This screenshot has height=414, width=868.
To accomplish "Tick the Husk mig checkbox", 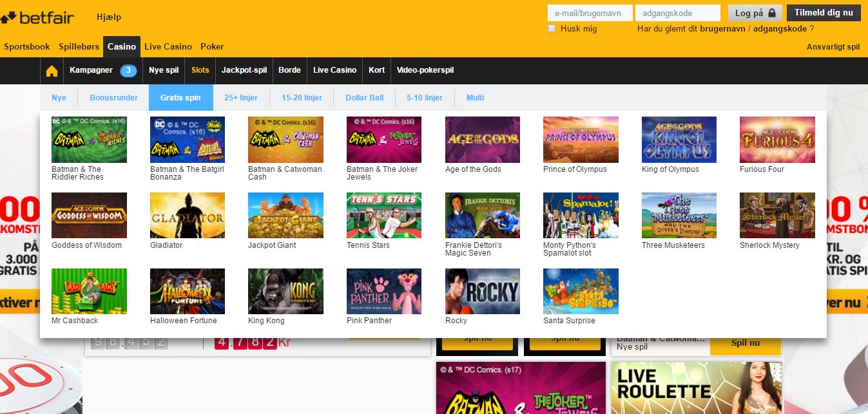I will pyautogui.click(x=552, y=29).
